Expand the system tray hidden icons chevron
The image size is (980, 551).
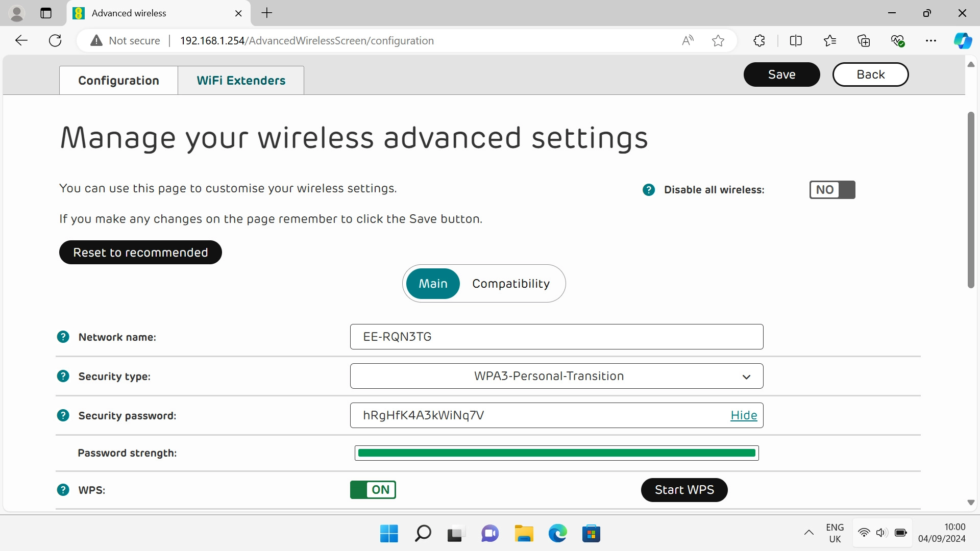[808, 533]
